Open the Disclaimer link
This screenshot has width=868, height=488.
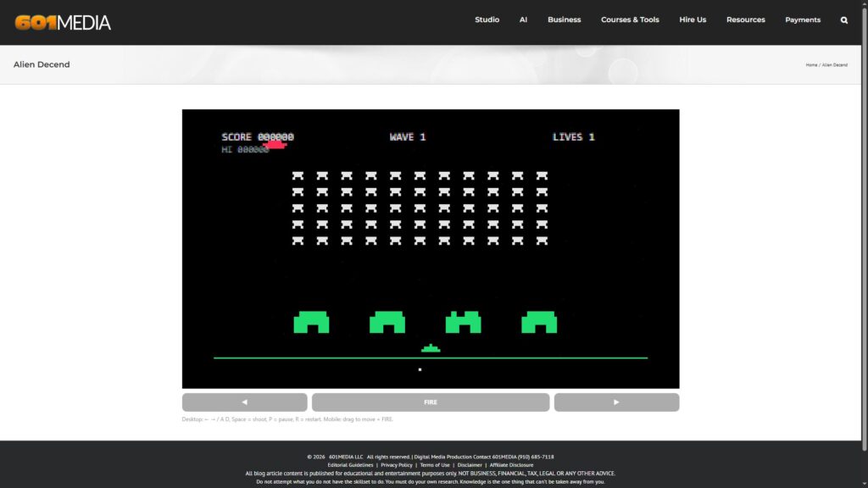[469, 464]
